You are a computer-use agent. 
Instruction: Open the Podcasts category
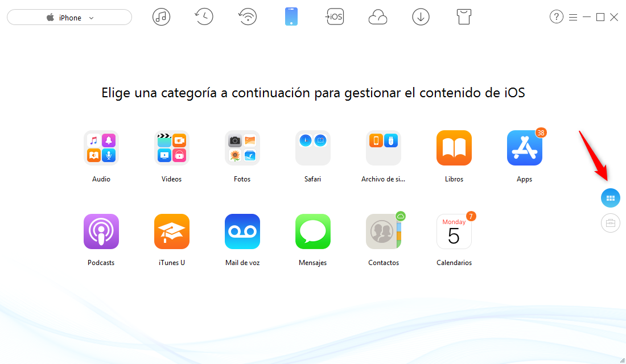pos(101,231)
